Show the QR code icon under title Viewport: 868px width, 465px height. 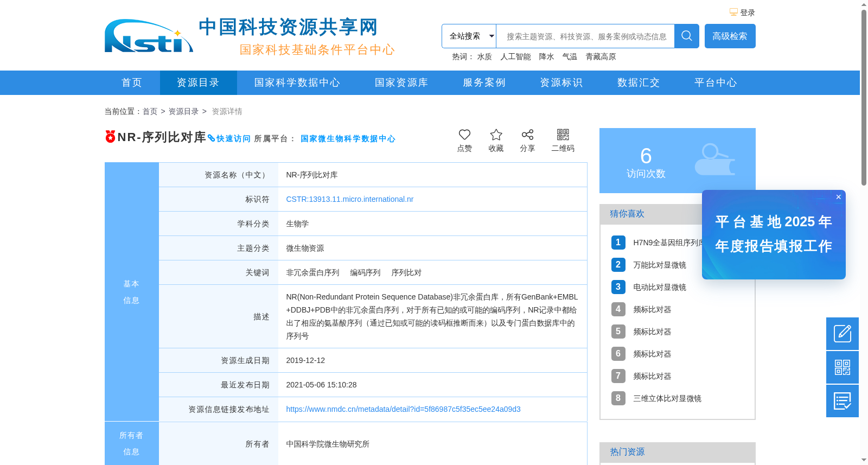tap(563, 135)
